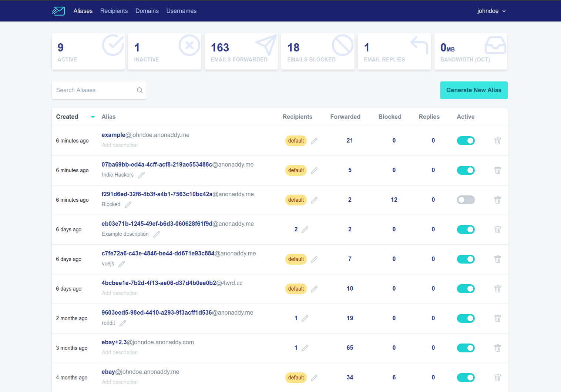Delete the example@johndoe.anonaddy.me alias
The width and height of the screenshot is (561, 392).
tap(497, 141)
